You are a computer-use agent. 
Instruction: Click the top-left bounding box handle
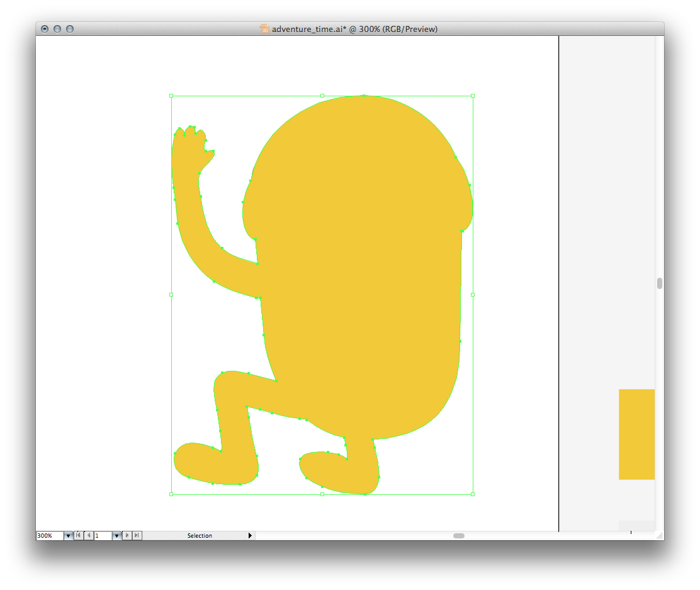tap(171, 96)
